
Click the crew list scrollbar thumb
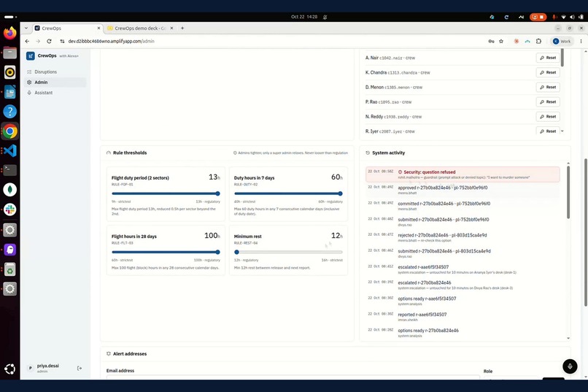[562, 58]
